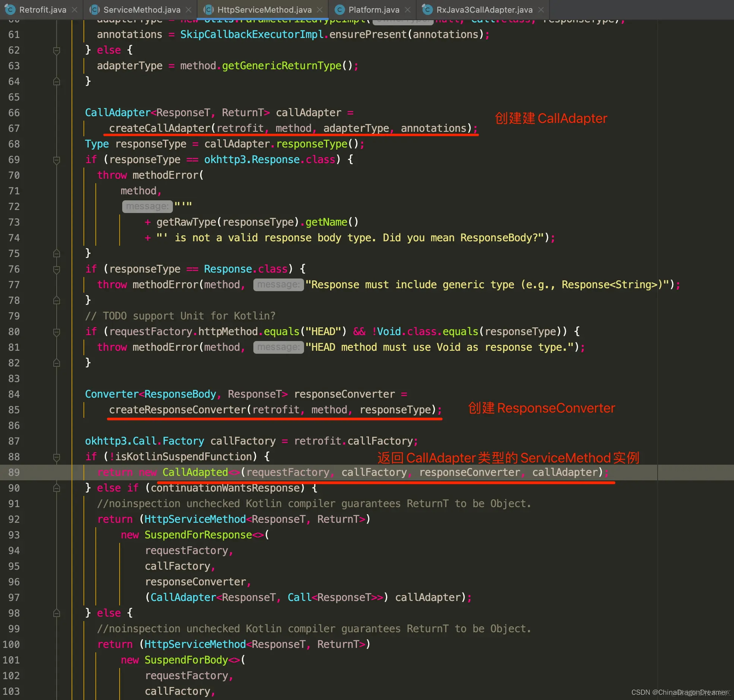Open the ServiceMethod.java tab
Image resolution: width=734 pixels, height=700 pixels.
[x=142, y=10]
